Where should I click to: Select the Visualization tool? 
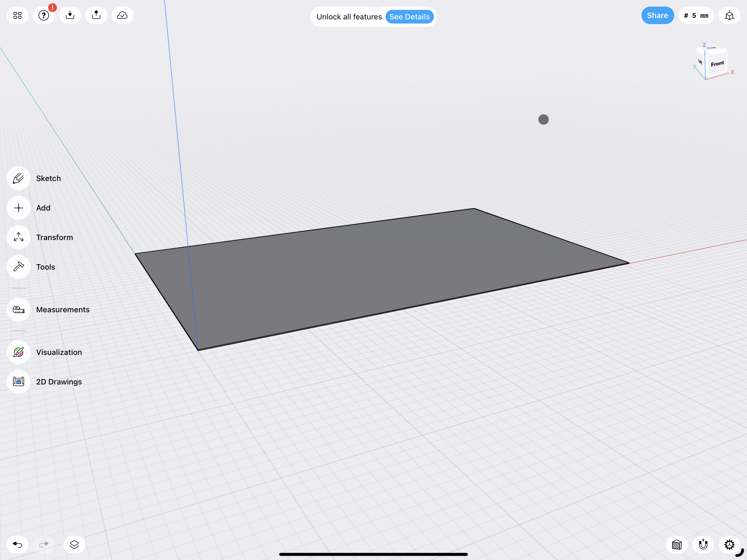(18, 352)
